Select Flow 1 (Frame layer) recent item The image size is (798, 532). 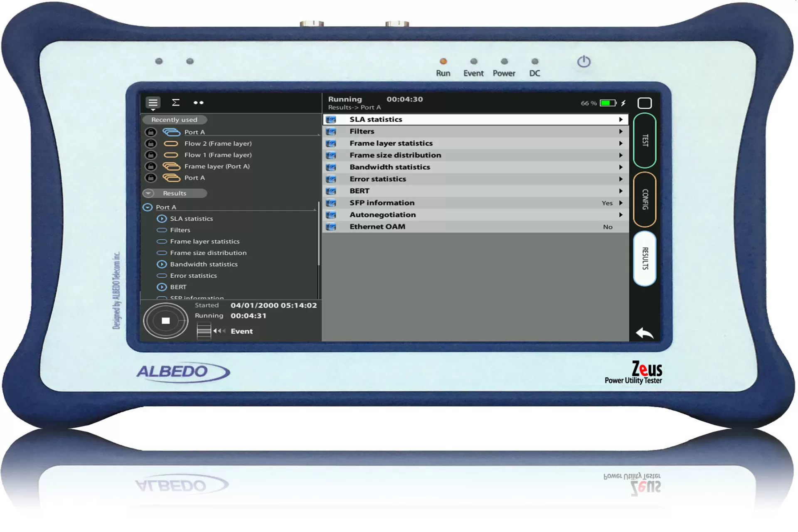(218, 155)
